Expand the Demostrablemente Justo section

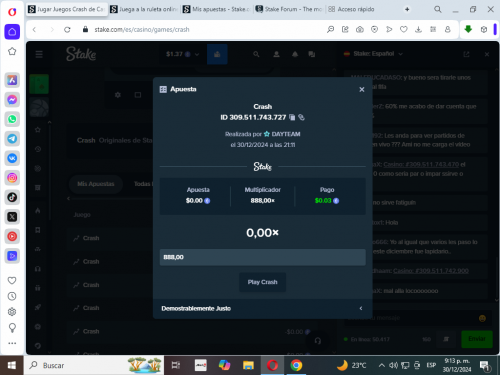(x=262, y=308)
